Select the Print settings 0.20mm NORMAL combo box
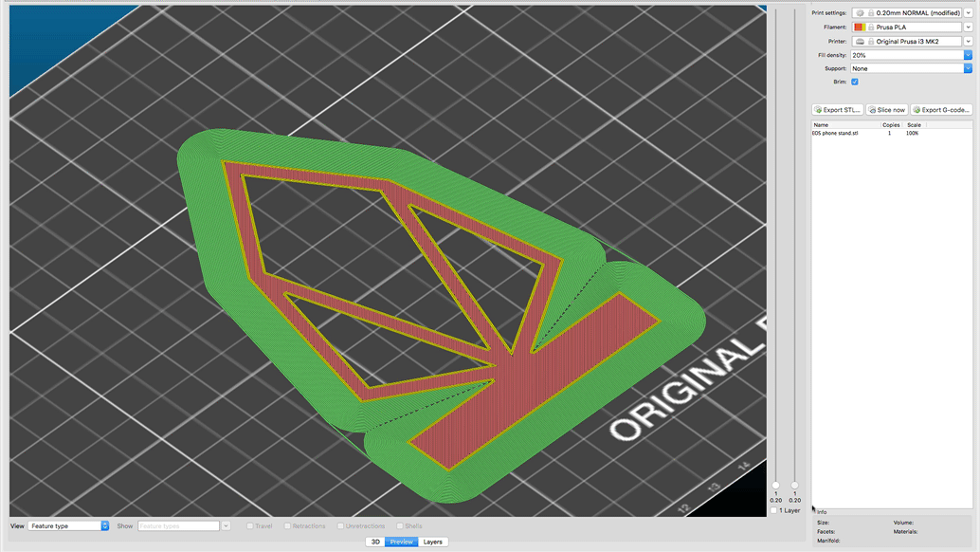980x552 pixels. pyautogui.click(x=907, y=12)
